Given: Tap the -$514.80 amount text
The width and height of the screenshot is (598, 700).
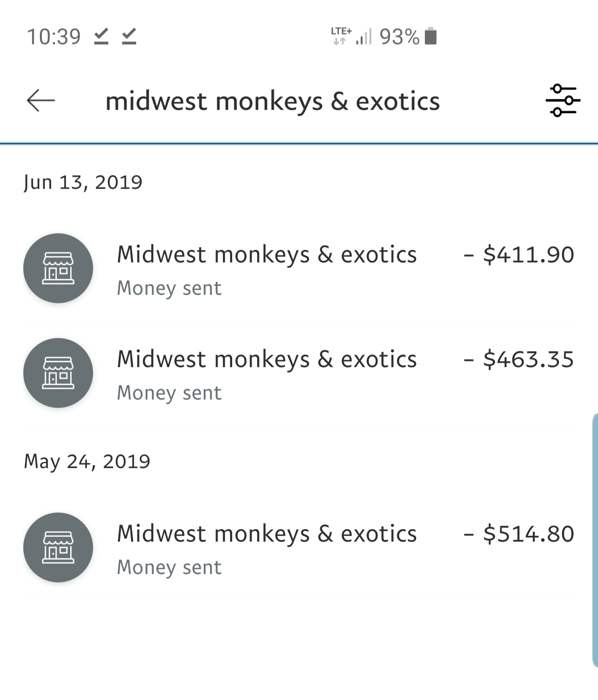Looking at the screenshot, I should point(519,534).
